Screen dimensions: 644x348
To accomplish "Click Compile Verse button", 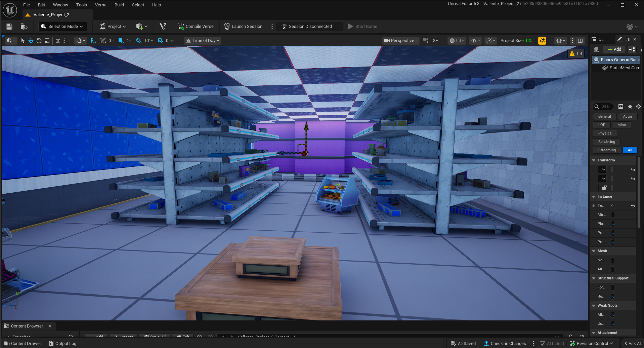I will click(x=196, y=27).
